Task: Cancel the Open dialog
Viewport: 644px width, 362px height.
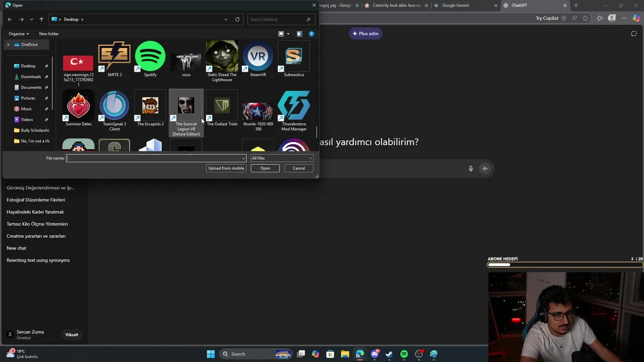Action: [299, 168]
